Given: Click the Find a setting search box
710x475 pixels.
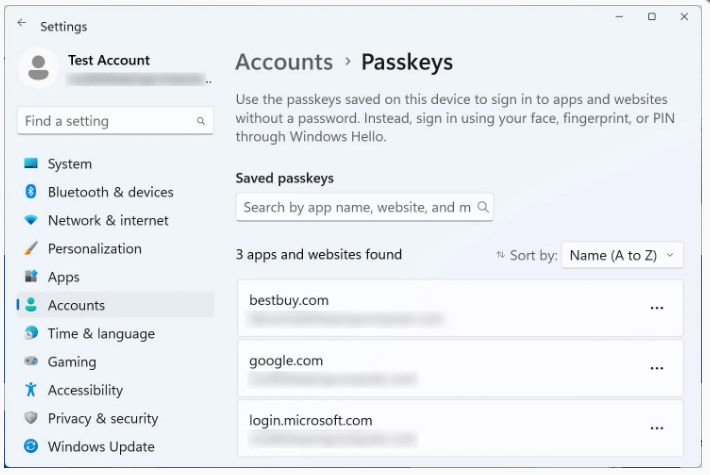Looking at the screenshot, I should click(115, 121).
